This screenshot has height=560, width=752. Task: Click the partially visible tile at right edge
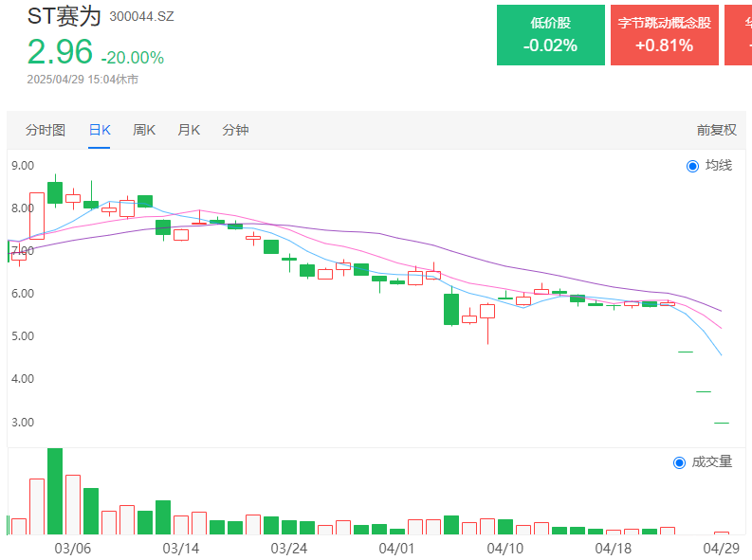pos(739,35)
